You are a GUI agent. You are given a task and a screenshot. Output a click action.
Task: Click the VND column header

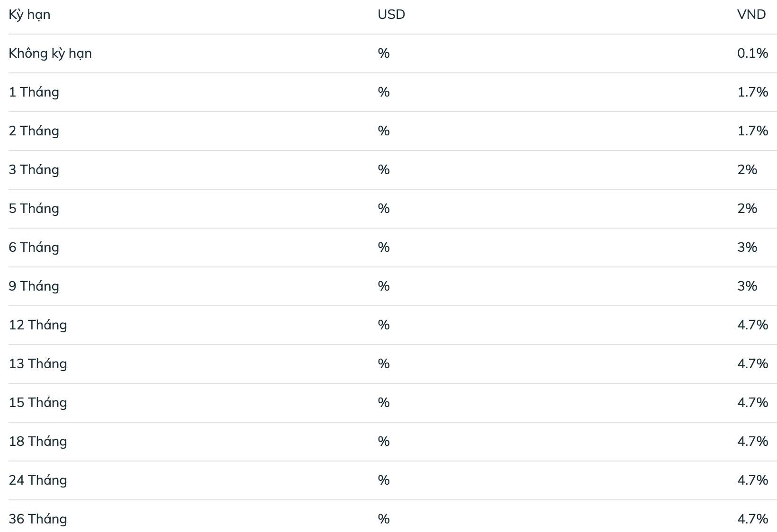tap(751, 15)
